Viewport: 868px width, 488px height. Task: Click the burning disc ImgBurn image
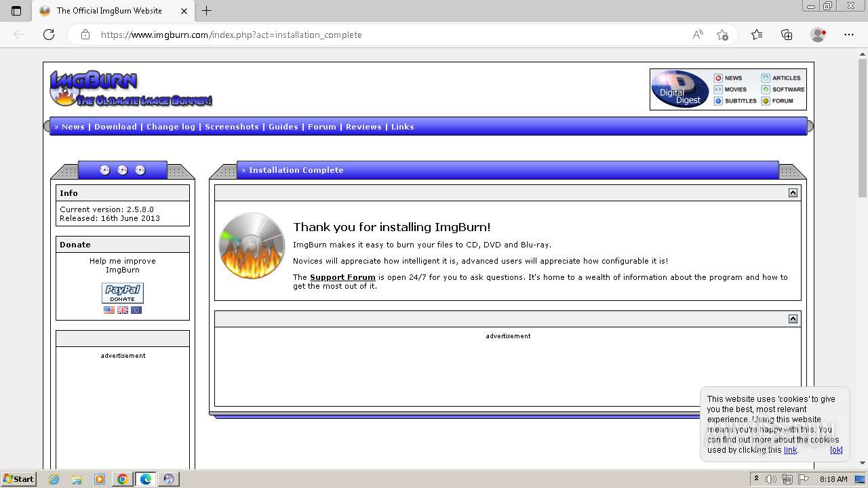252,245
